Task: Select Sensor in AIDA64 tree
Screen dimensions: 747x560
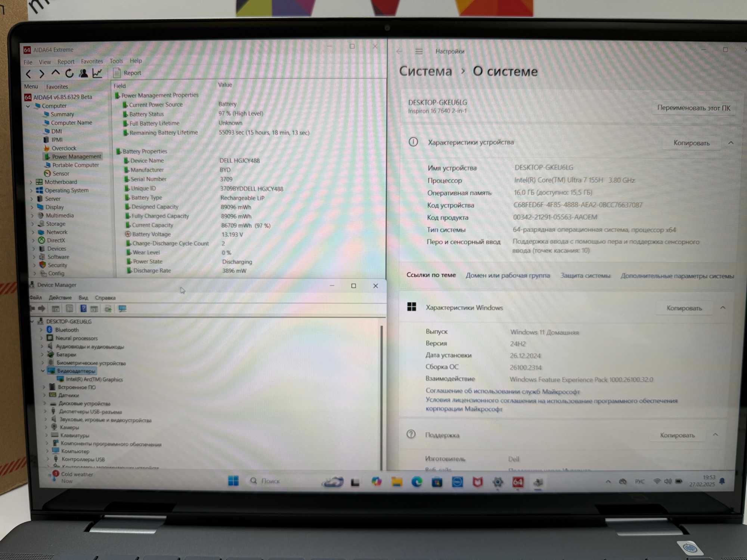Action: point(61,174)
